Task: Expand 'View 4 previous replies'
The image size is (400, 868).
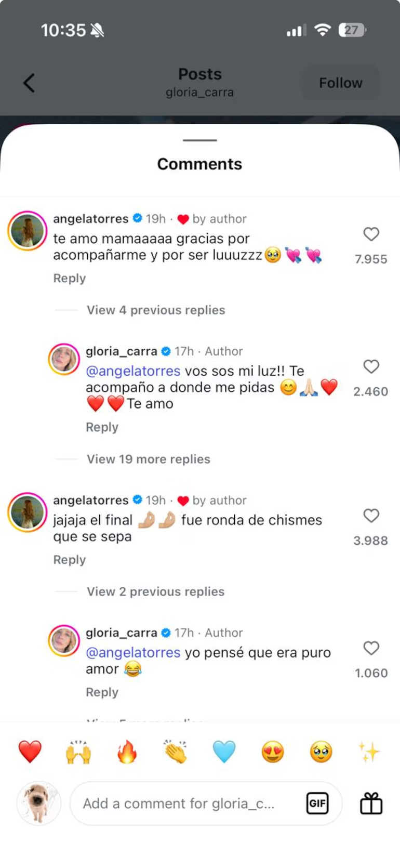Action: [x=156, y=310]
